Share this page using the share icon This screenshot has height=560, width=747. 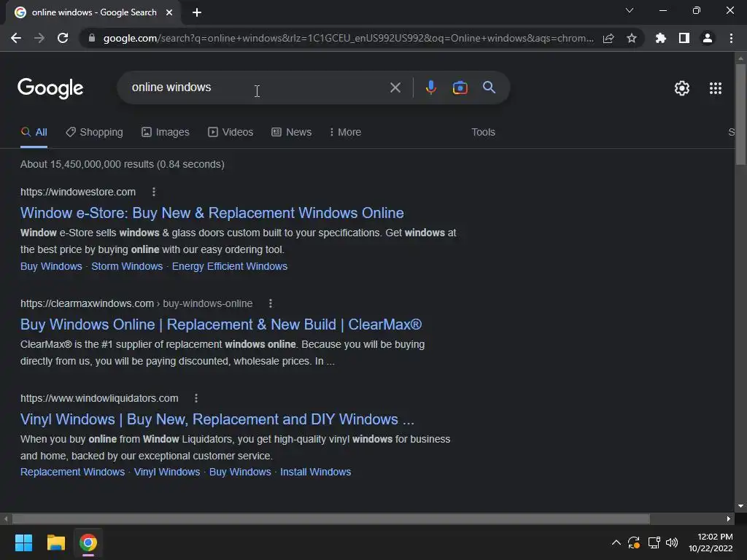coord(608,38)
